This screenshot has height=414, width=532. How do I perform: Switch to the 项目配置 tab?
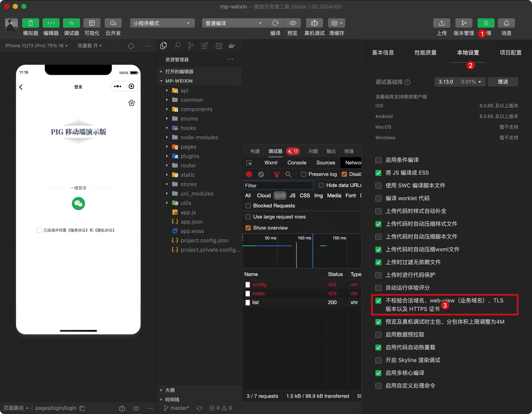point(510,53)
